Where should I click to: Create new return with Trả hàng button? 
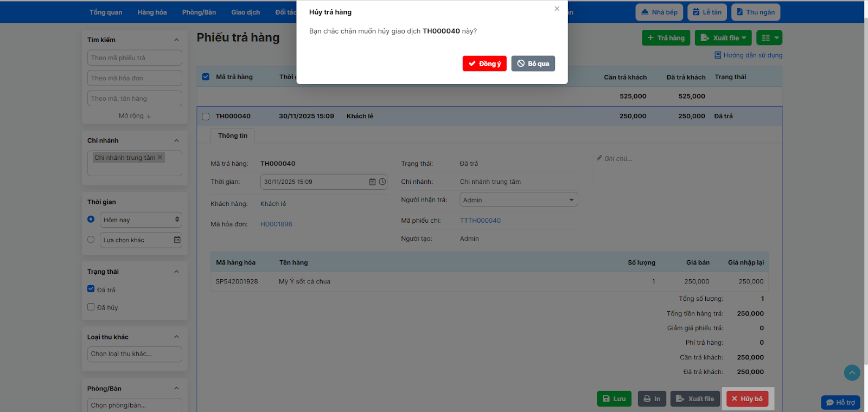click(x=666, y=37)
